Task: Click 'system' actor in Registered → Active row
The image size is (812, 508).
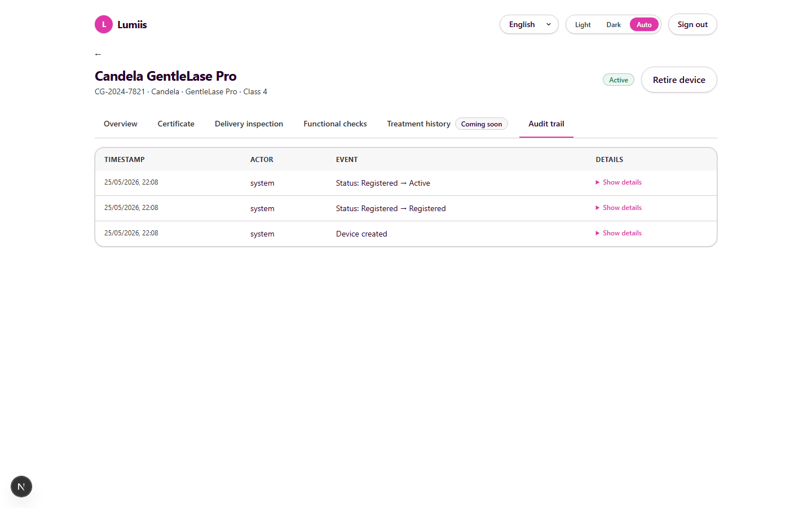Action: click(x=262, y=183)
